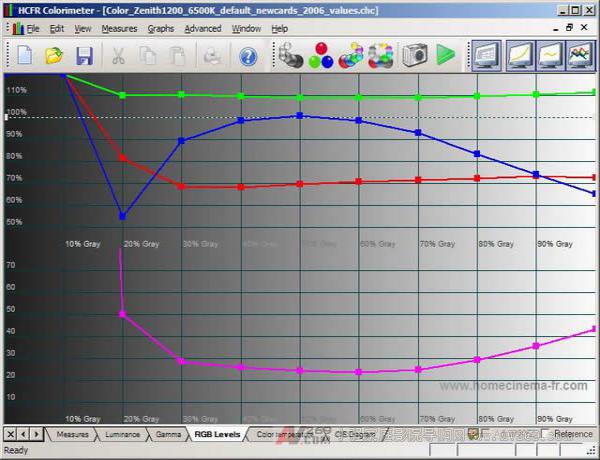Select the CIE Diagram tab
This screenshot has height=460, width=600.
coord(353,434)
